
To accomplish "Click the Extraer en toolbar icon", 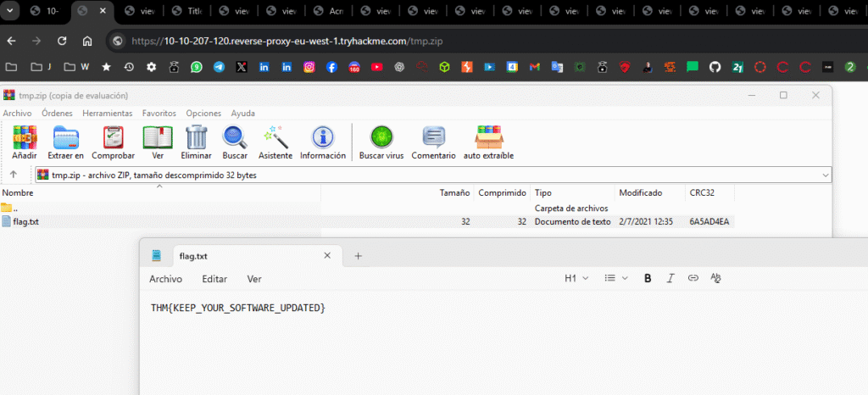I will tap(65, 138).
